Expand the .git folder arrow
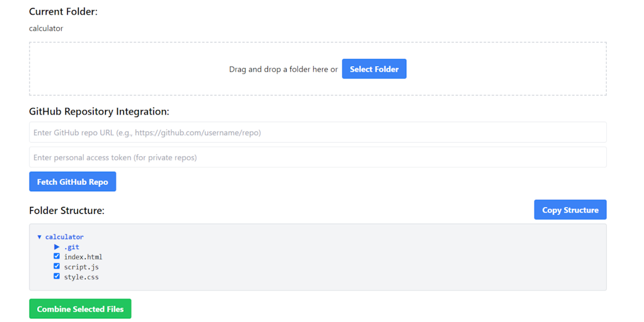 (57, 247)
